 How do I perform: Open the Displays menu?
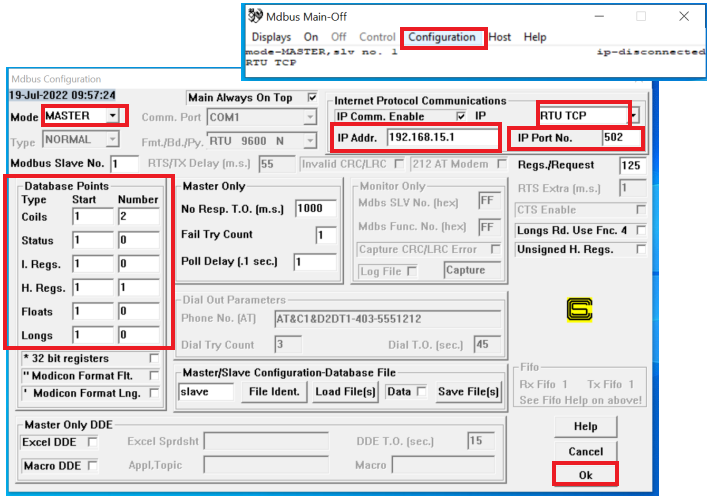(x=271, y=37)
